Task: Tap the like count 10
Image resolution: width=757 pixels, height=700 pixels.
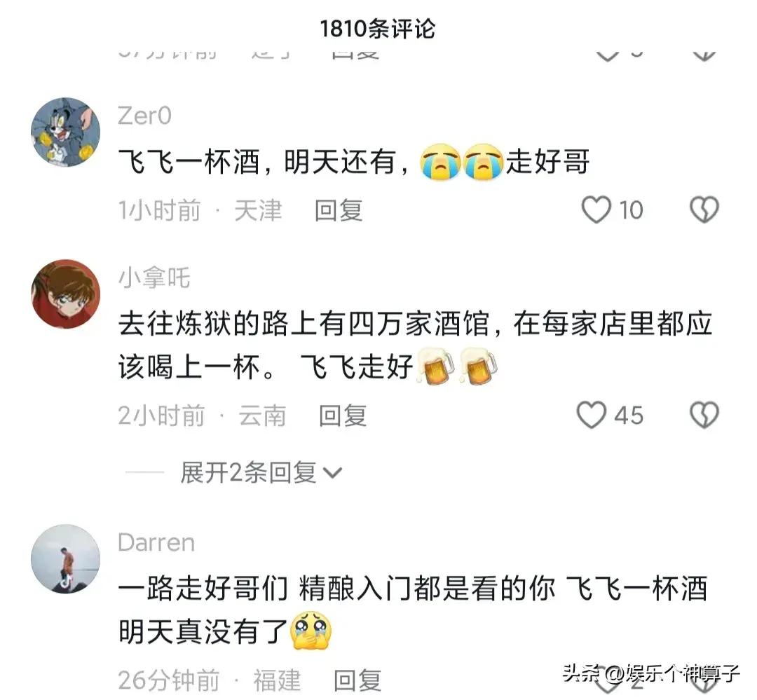Action: coord(631,210)
